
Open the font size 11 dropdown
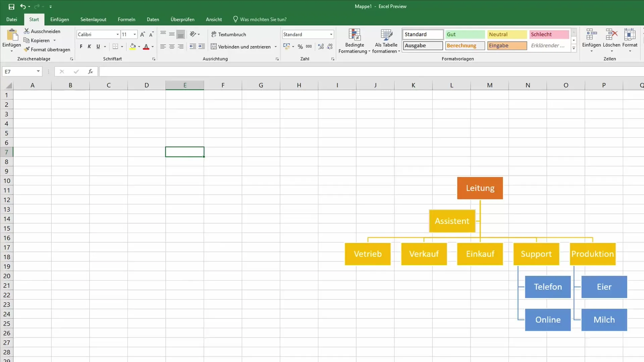click(135, 35)
